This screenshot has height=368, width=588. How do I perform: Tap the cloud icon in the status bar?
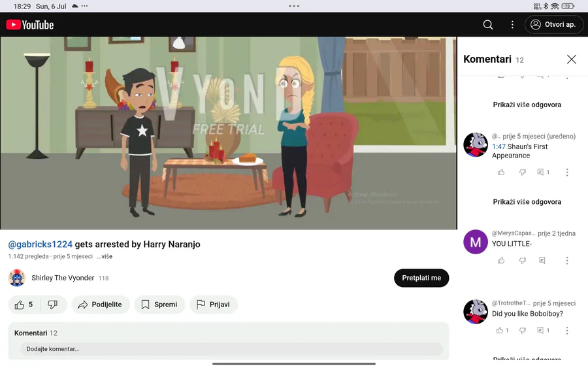tap(75, 6)
